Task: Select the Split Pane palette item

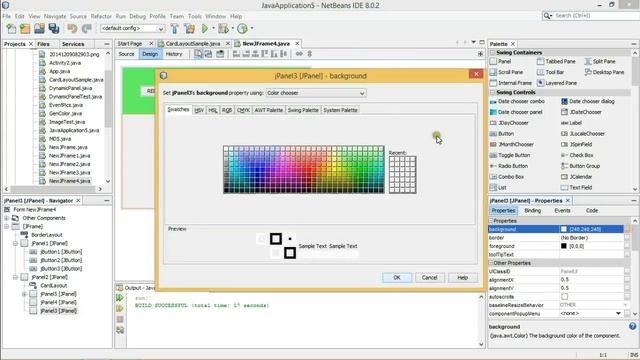Action: [600, 61]
